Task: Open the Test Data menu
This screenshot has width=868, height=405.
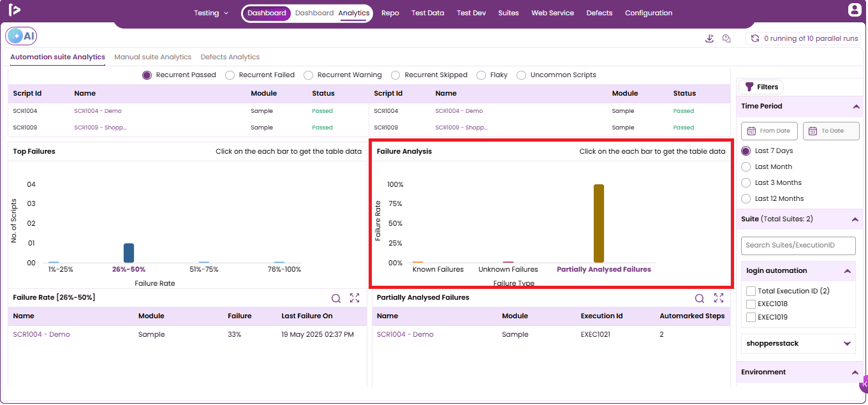Action: point(428,13)
